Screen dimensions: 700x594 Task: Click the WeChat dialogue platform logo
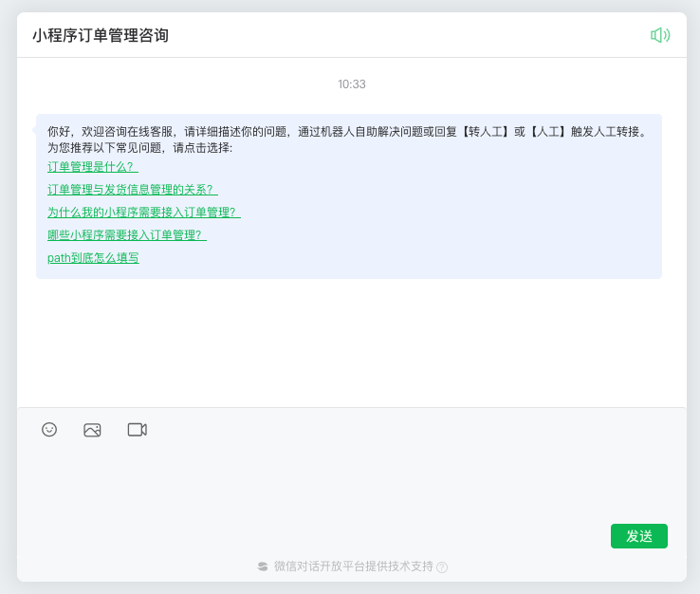[263, 566]
